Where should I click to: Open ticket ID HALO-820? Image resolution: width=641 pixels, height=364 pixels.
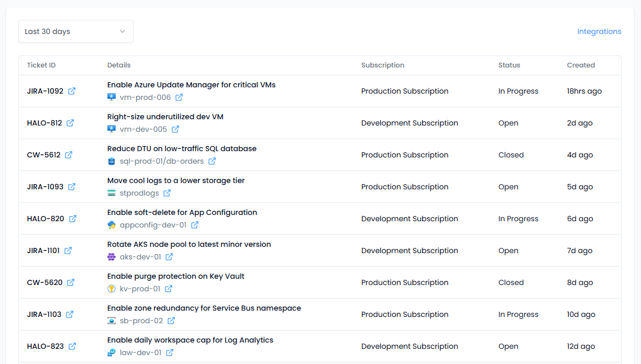pyautogui.click(x=46, y=219)
